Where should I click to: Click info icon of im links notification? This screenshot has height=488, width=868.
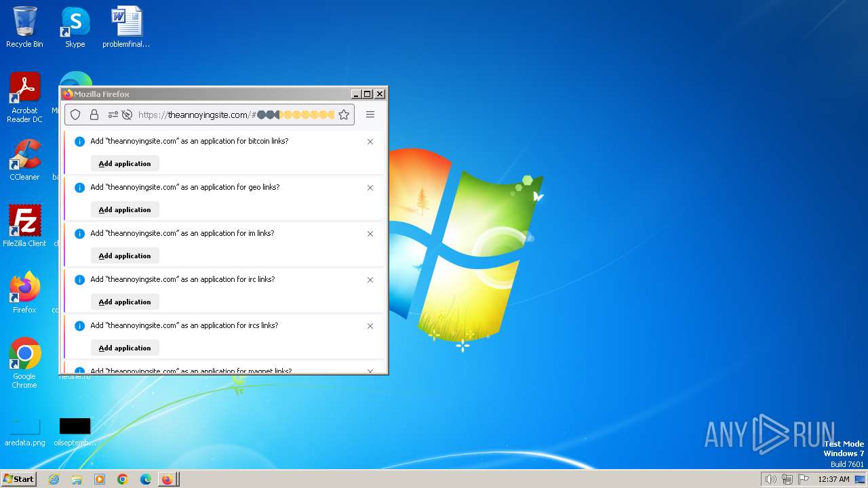[x=79, y=234]
